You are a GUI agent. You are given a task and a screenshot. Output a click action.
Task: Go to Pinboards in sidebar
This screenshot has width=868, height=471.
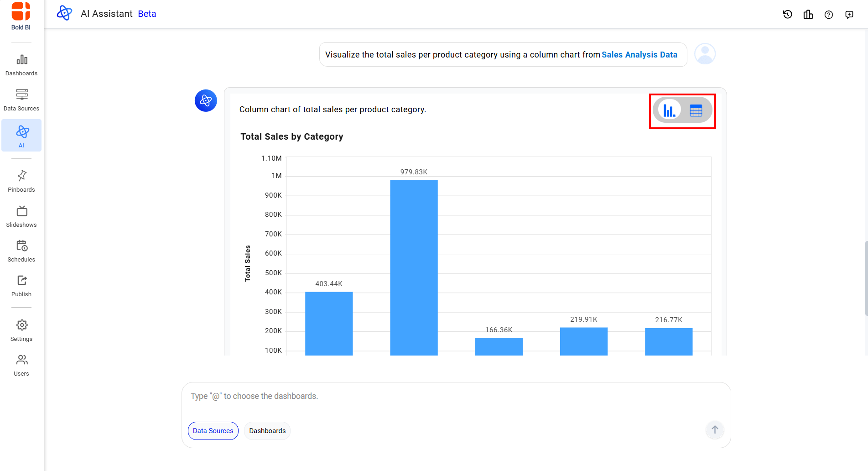[x=21, y=181]
